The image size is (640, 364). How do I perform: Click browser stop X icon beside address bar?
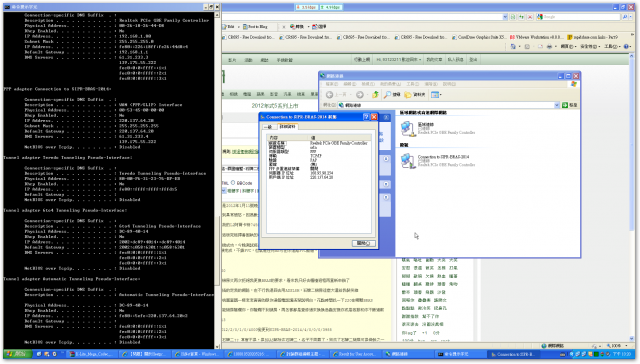pos(530,17)
